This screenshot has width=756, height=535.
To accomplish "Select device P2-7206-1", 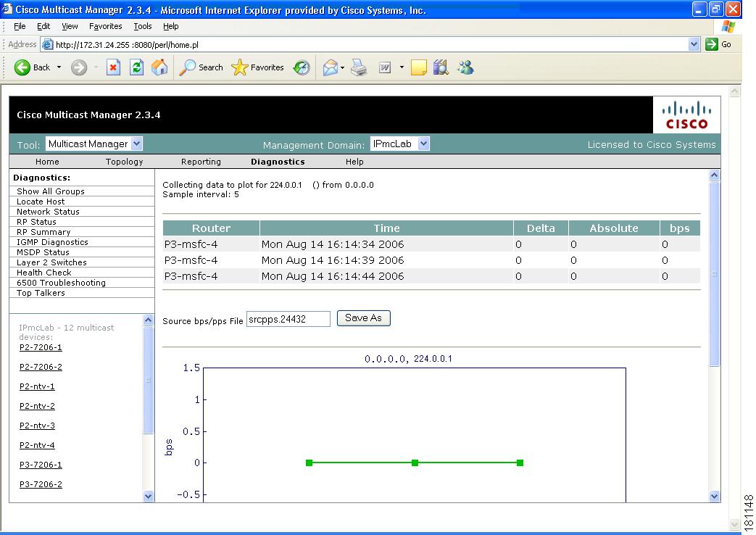I will (x=41, y=347).
